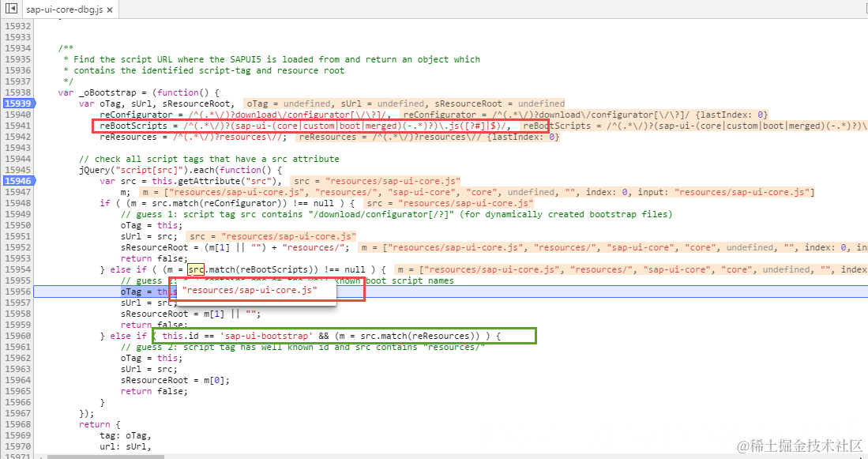Click line number 15952 in the gutter
The width and height of the screenshot is (868, 459).
[17, 247]
